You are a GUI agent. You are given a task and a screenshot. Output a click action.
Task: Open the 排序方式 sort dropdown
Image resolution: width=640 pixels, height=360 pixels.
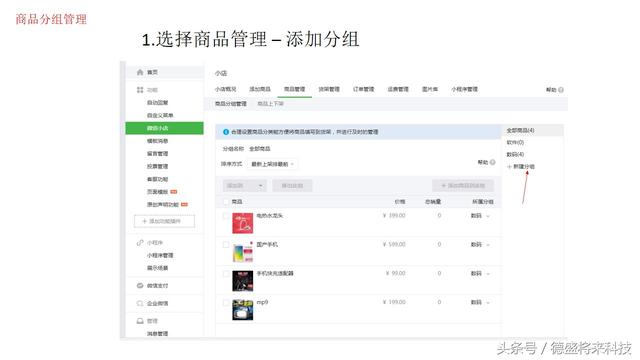click(273, 164)
